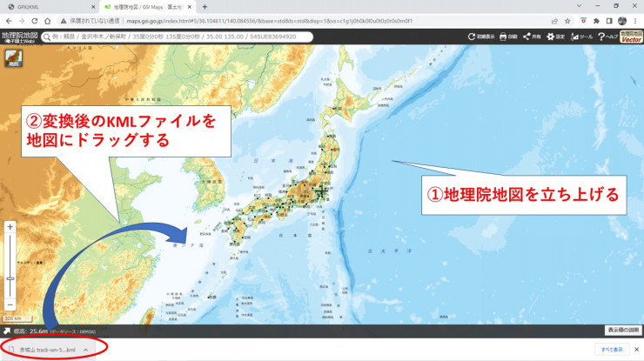The width and height of the screenshot is (644, 361).
Task: Switch to the GPX2KML browser tab
Action: (50, 7)
